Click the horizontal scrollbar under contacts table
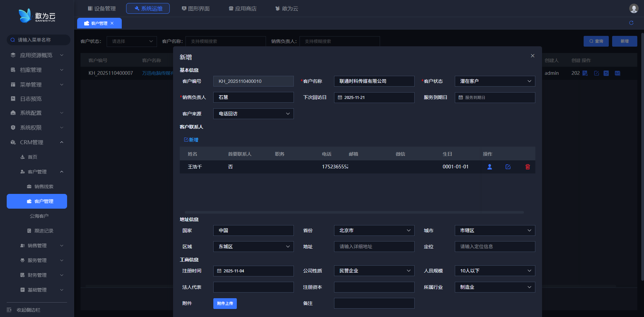The width and height of the screenshot is (644, 317). [x=354, y=212]
